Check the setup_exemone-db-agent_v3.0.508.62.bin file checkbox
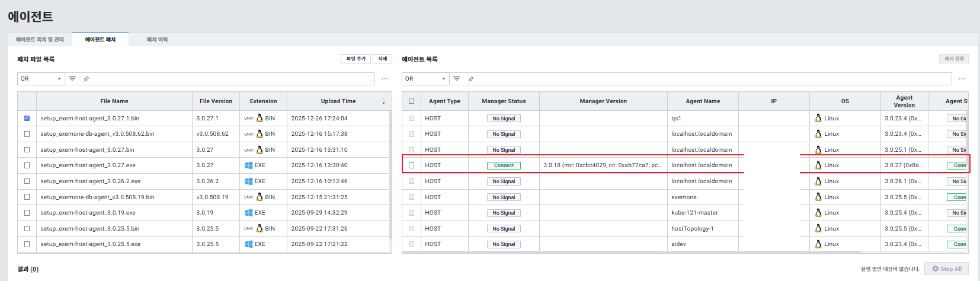The width and height of the screenshot is (980, 281). (x=27, y=134)
